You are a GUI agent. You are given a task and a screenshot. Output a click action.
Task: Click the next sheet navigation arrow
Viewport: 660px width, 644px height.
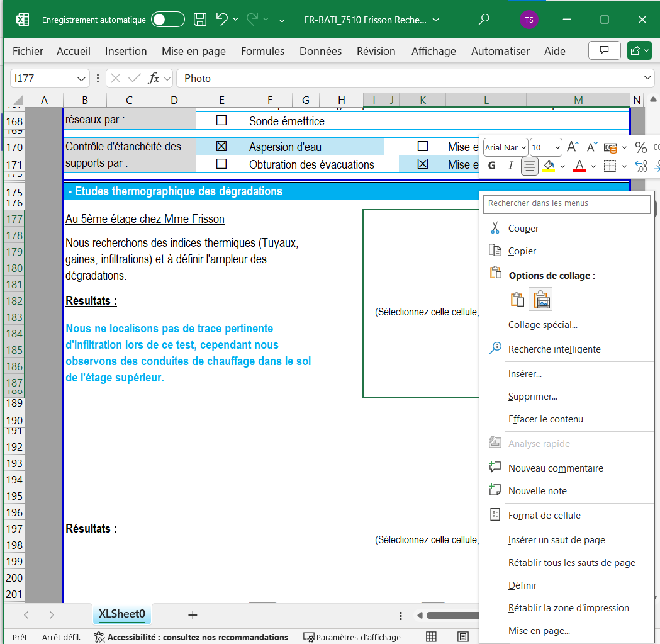(52, 615)
